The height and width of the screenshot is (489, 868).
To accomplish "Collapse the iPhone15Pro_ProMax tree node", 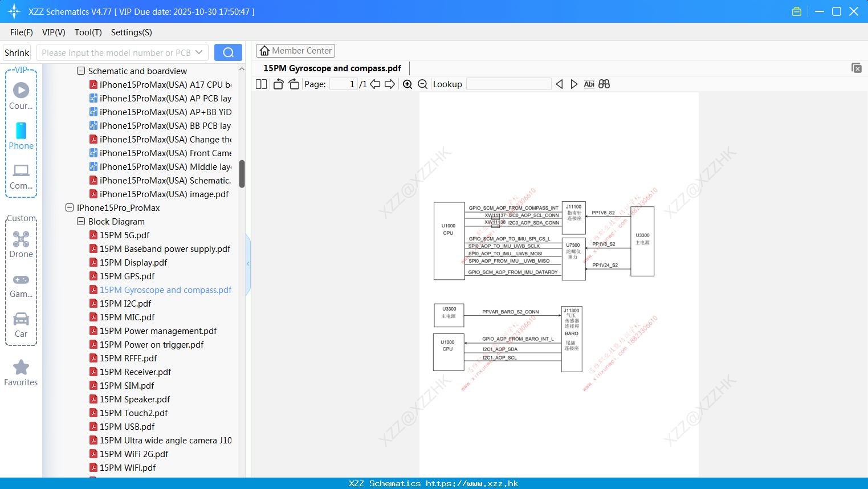I will [70, 208].
